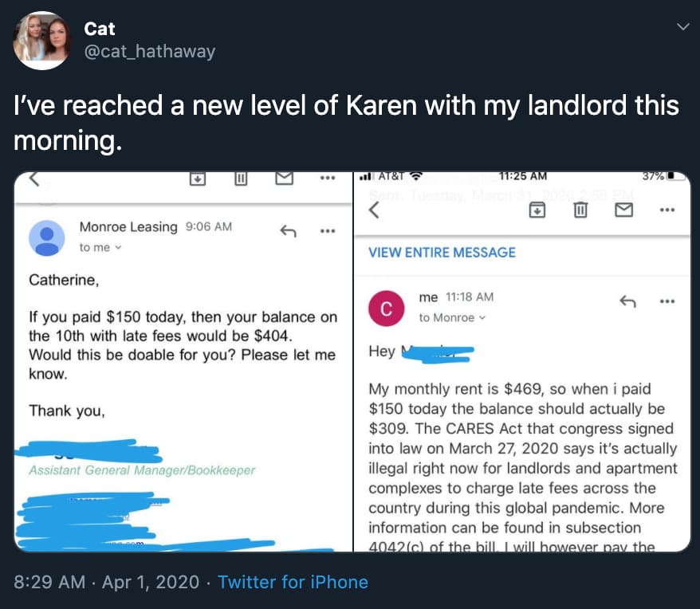This screenshot has height=609, width=700.
Task: Reply to Monroe Leasing email
Action: point(288,231)
